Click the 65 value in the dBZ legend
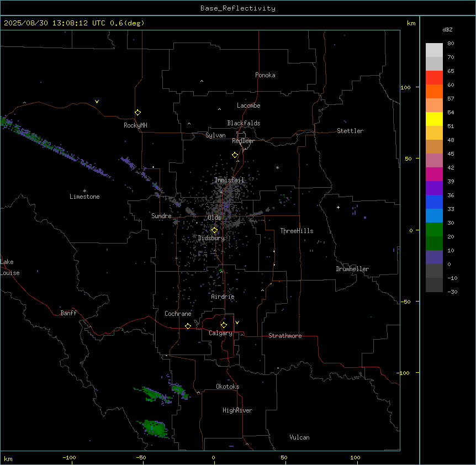 coord(451,71)
